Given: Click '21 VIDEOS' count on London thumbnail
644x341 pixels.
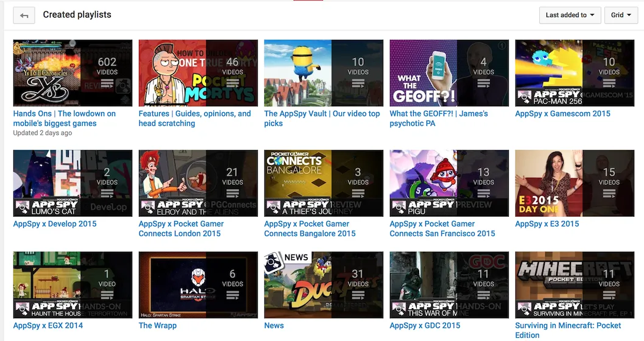Looking at the screenshot, I should 233,176.
